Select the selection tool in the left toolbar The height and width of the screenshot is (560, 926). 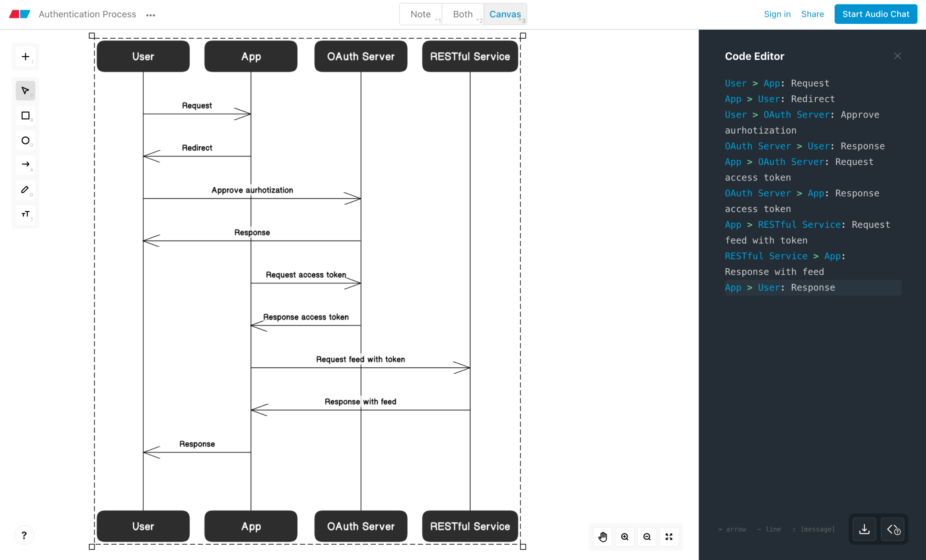[x=25, y=90]
